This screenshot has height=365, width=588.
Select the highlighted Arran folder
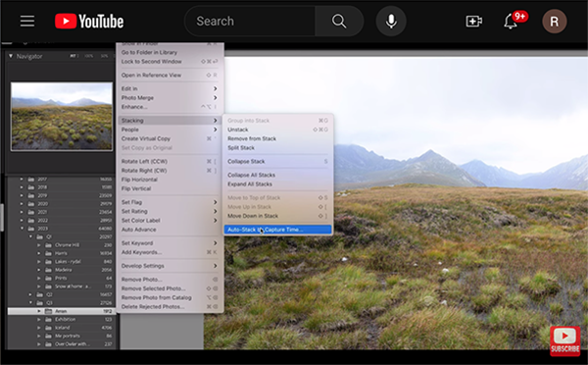[x=61, y=311]
